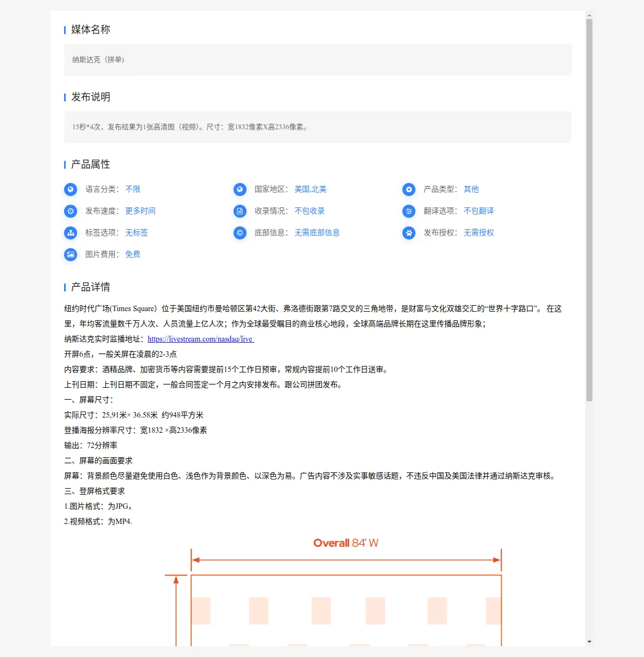Click the vertical scrollbar thumb
This screenshot has width=644, height=657.
click(x=589, y=211)
